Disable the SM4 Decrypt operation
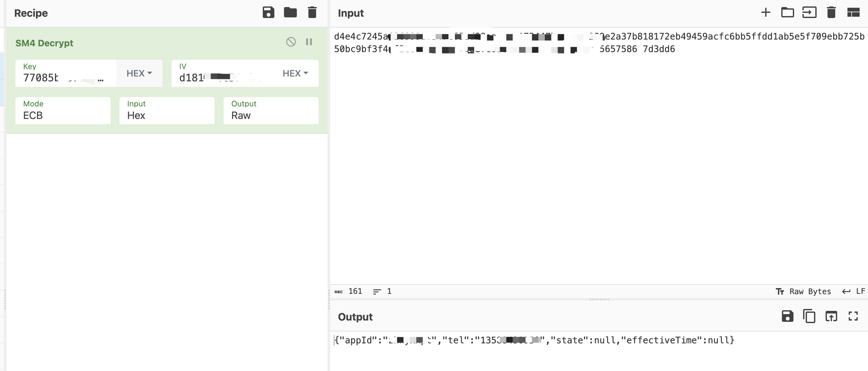 (x=291, y=42)
